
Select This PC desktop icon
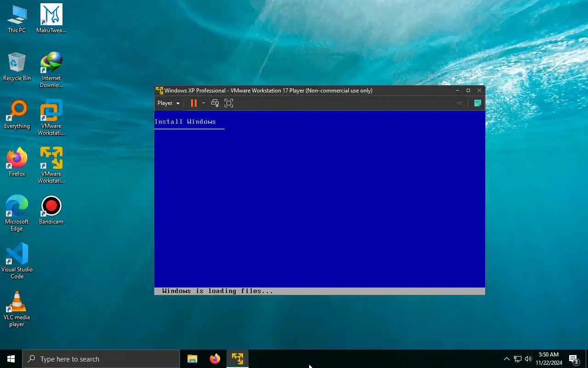[17, 19]
